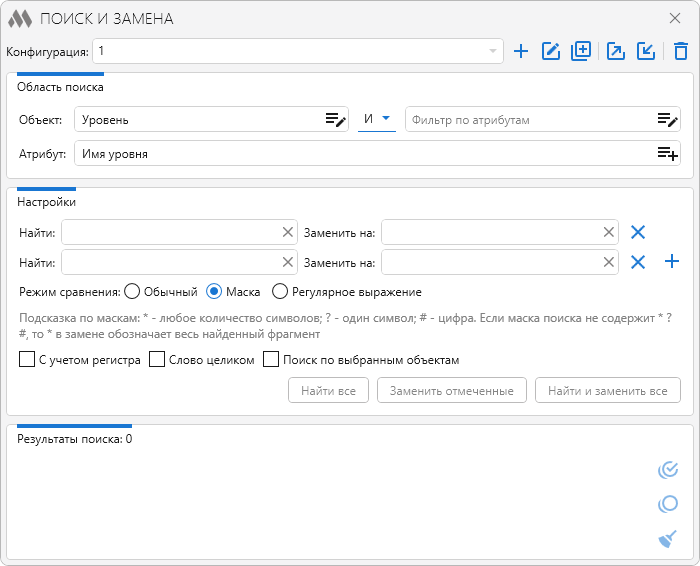This screenshot has height=566, width=700.
Task: Select the Регулярное выражение mode
Action: 280,292
